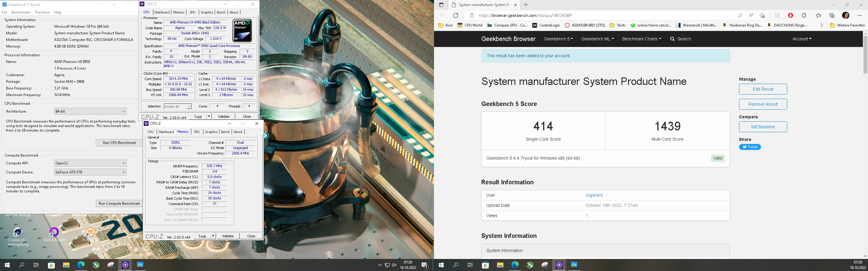Open the CPU World bookmark
Screen dimensions: 868x271
coord(470,25)
